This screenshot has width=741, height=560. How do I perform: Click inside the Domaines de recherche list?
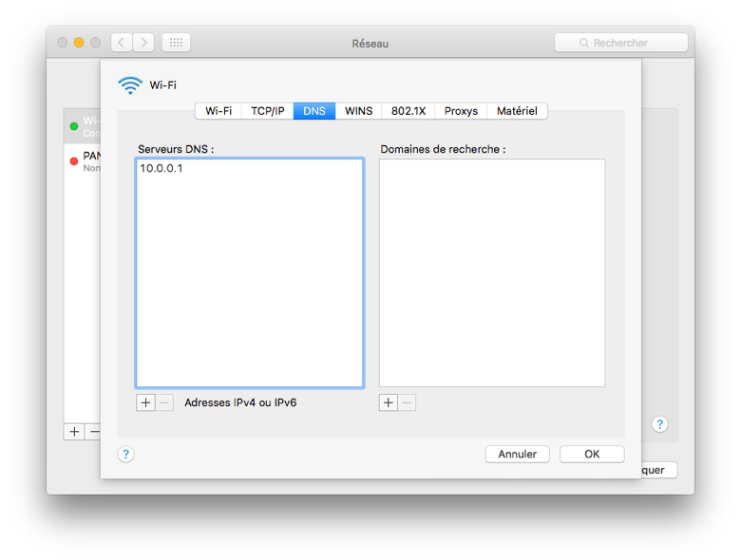(492, 273)
